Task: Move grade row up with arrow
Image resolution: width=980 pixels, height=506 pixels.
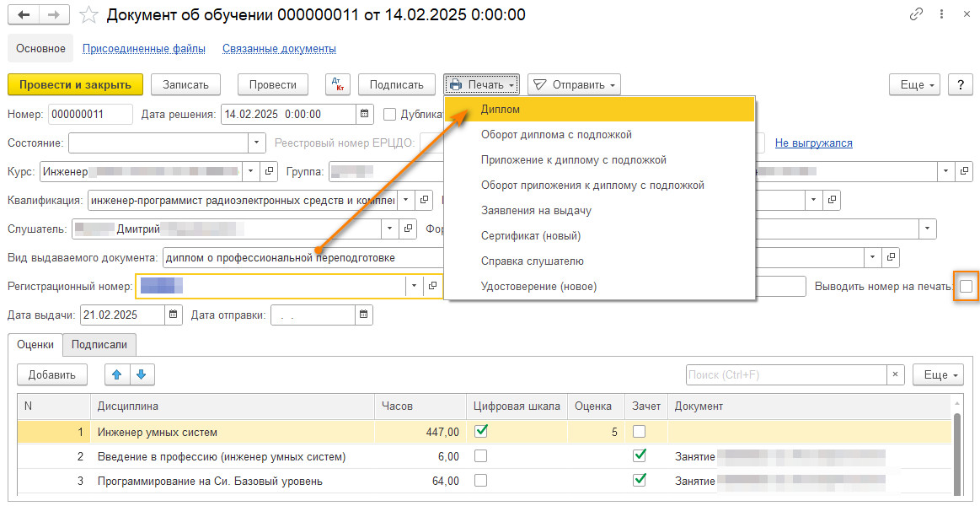Action: pos(117,374)
